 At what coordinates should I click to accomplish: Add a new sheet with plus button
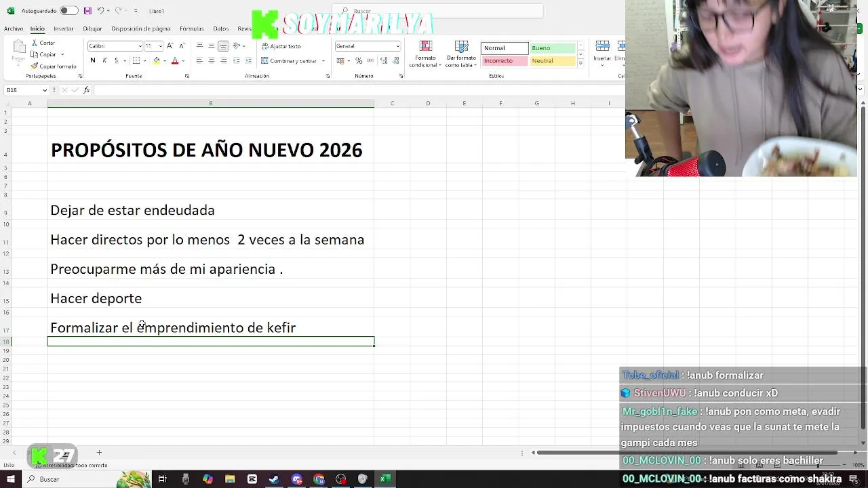click(x=99, y=452)
